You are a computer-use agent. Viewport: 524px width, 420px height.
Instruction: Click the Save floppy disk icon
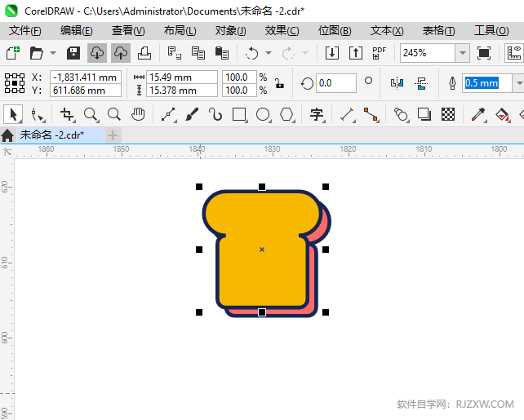pos(73,53)
